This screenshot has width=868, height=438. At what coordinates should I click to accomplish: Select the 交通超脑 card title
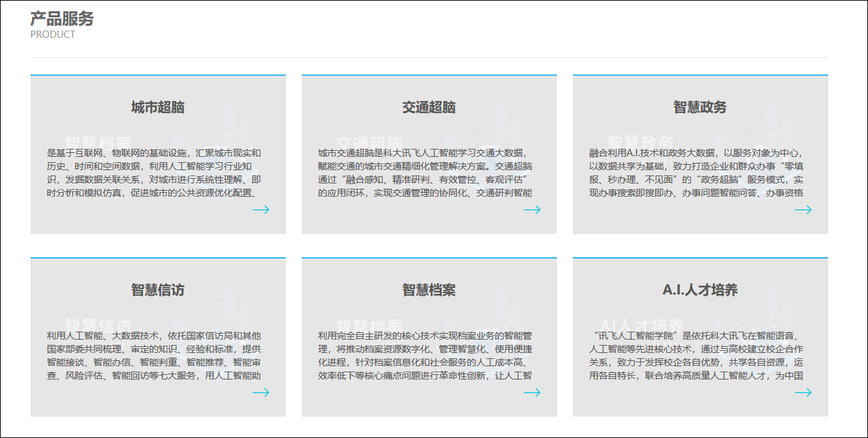point(429,106)
